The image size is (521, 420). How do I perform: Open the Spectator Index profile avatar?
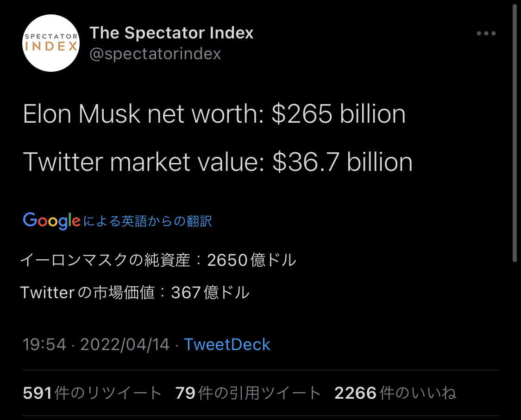click(x=51, y=43)
